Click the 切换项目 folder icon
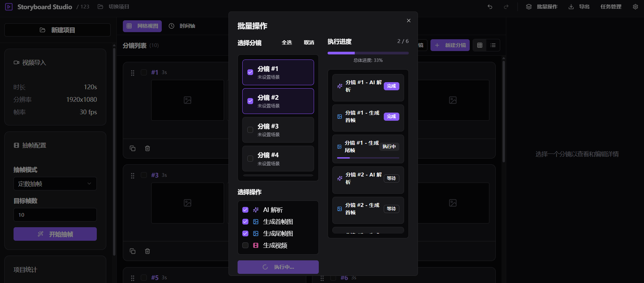The height and width of the screenshot is (283, 644). [100, 7]
